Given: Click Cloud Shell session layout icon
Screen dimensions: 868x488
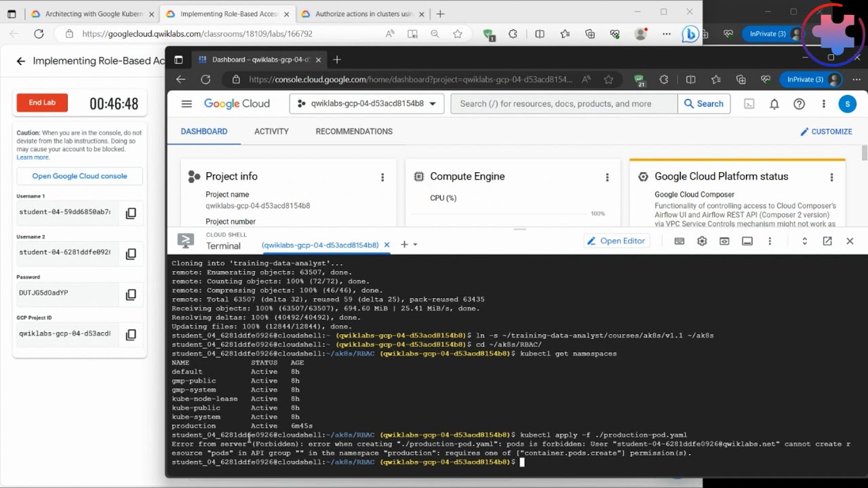Looking at the screenshot, I should pos(747,241).
